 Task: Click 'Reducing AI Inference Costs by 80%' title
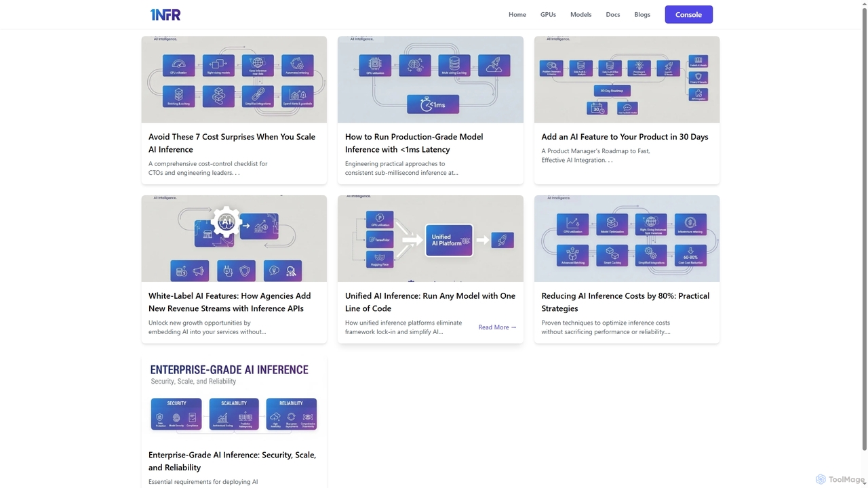click(625, 302)
